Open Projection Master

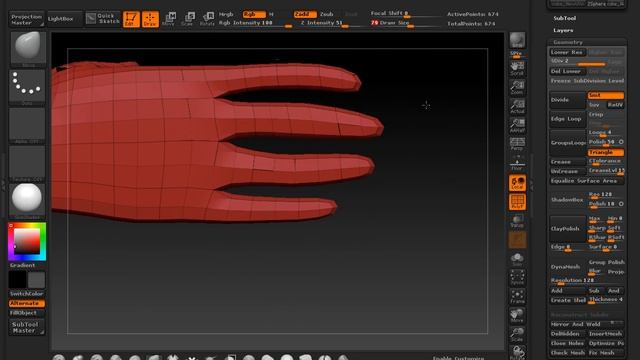[x=27, y=20]
